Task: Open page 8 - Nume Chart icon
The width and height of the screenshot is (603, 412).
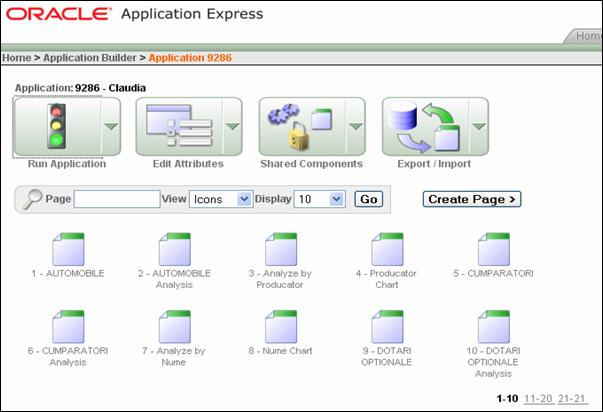Action: pos(280,326)
